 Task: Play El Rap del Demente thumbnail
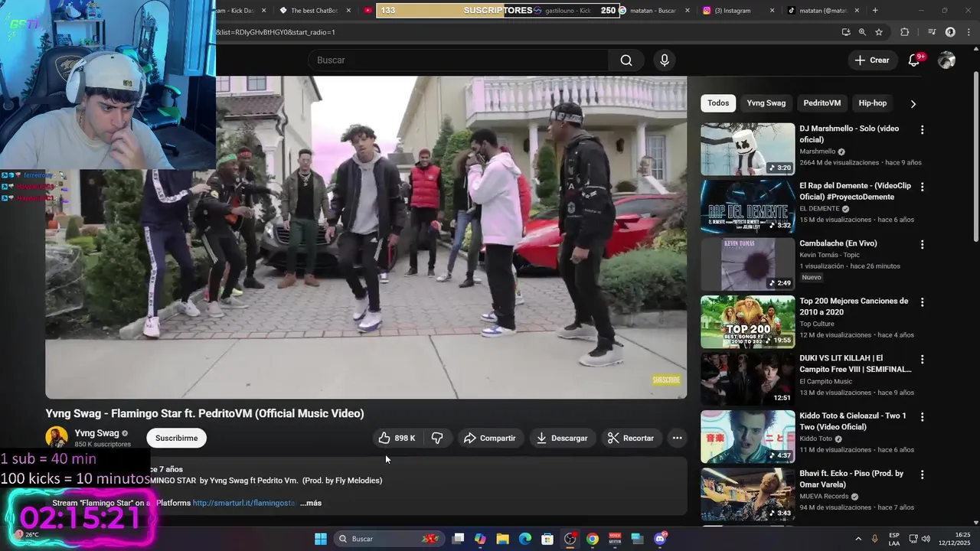coord(747,207)
